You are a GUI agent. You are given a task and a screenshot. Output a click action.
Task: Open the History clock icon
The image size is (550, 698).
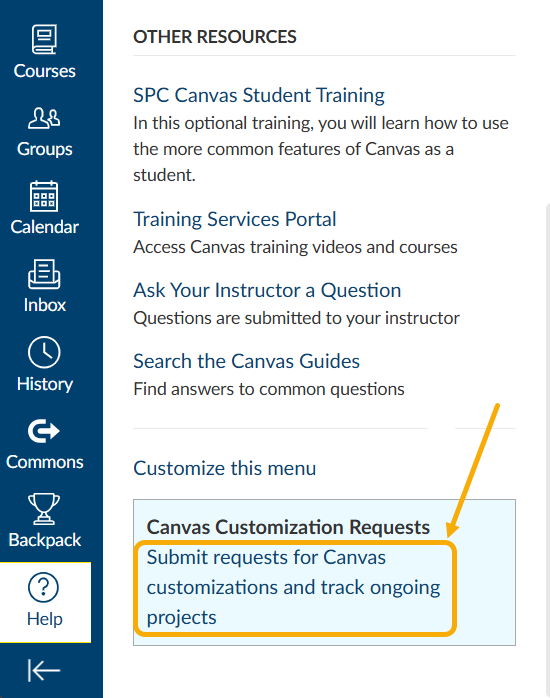pos(44,353)
